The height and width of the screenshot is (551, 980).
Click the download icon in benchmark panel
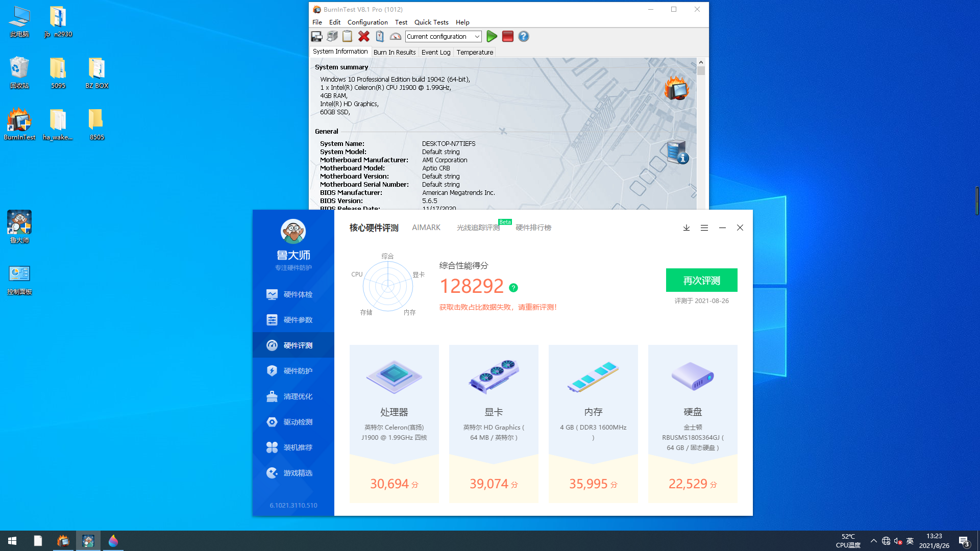[x=686, y=228]
